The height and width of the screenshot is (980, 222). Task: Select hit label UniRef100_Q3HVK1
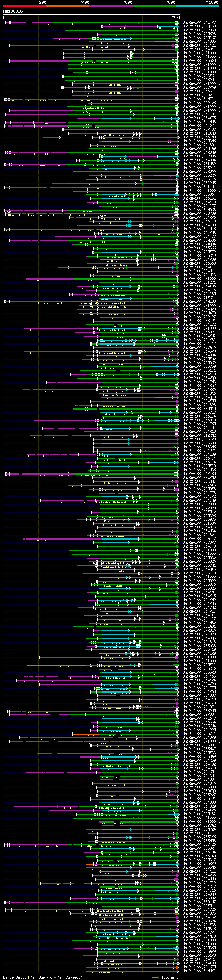[199, 95]
